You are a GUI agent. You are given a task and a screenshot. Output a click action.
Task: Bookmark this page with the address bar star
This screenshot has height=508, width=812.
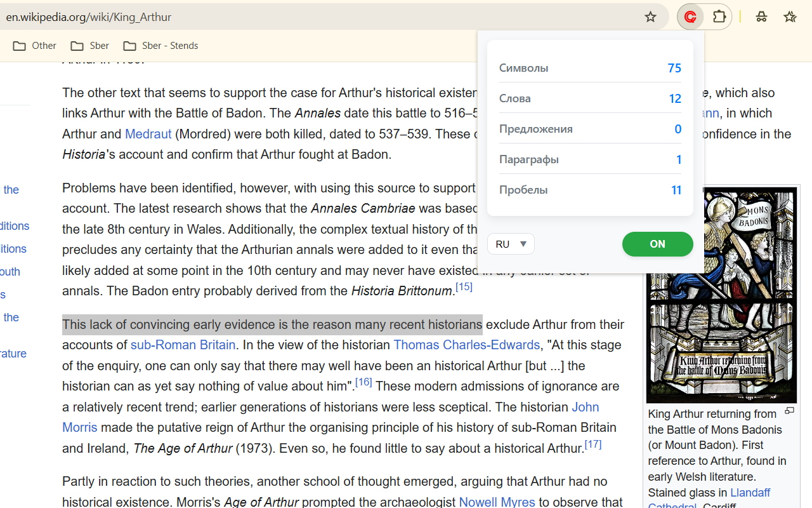(650, 17)
